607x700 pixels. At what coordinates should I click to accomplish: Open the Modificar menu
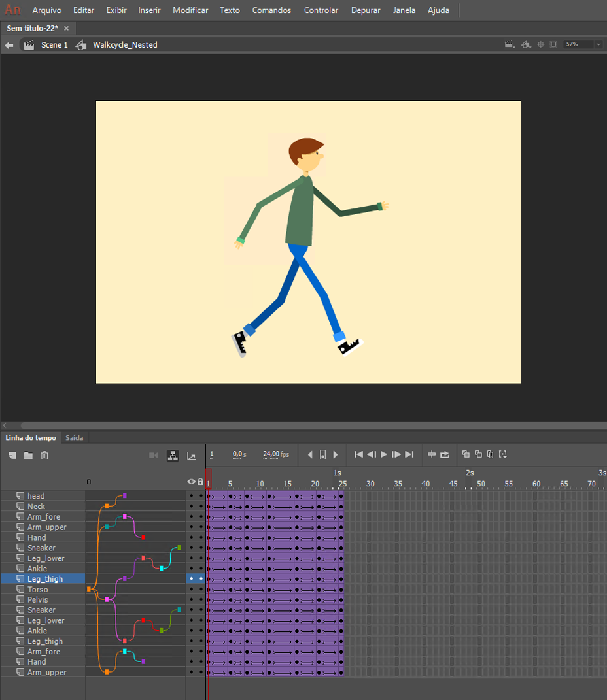tap(190, 10)
